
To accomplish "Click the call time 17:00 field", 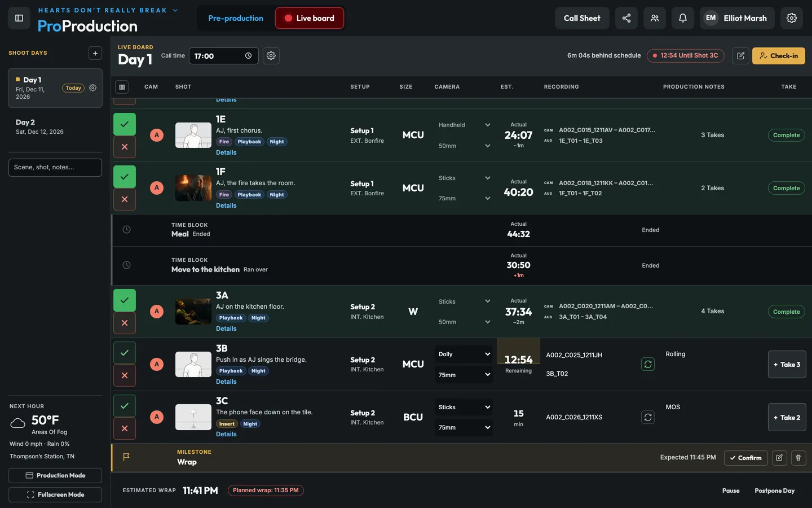I will coord(223,56).
